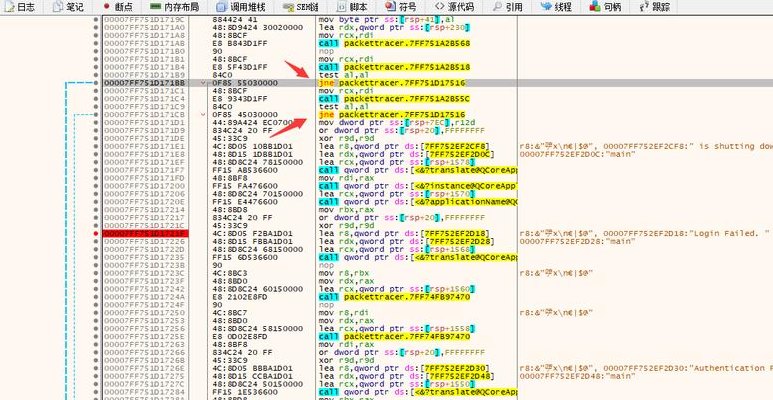
Task: Toggle breakpoint dot at address 00007FF751D1719C
Action: pos(96,20)
